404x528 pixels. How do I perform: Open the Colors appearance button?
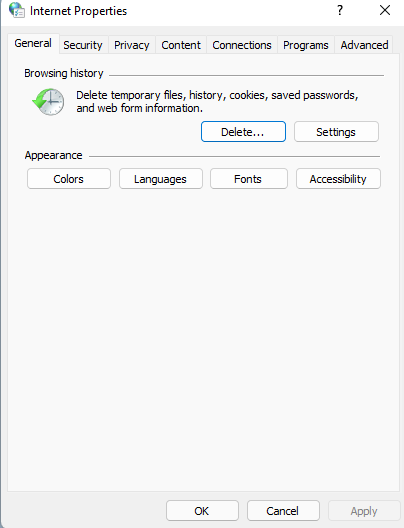(69, 179)
